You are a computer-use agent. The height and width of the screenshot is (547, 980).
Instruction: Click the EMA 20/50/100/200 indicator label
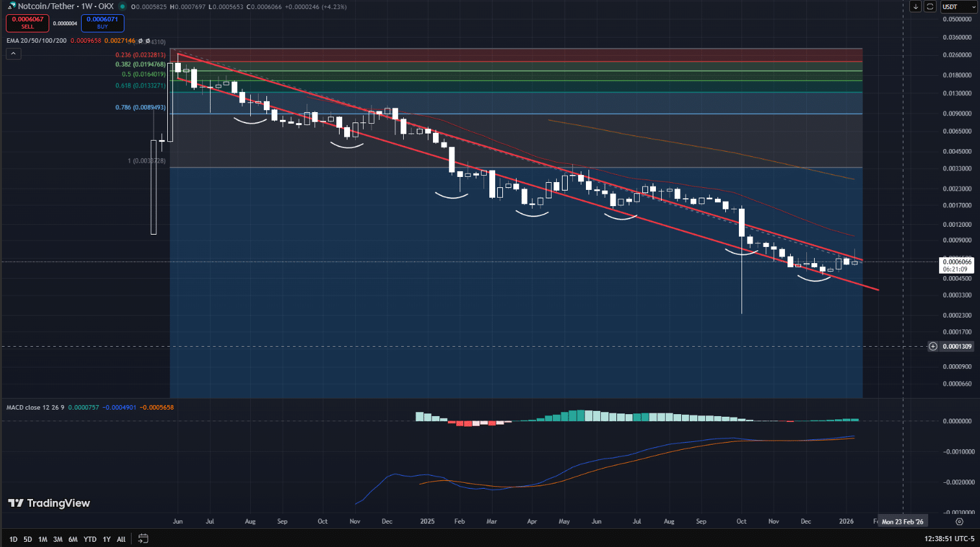(x=36, y=41)
